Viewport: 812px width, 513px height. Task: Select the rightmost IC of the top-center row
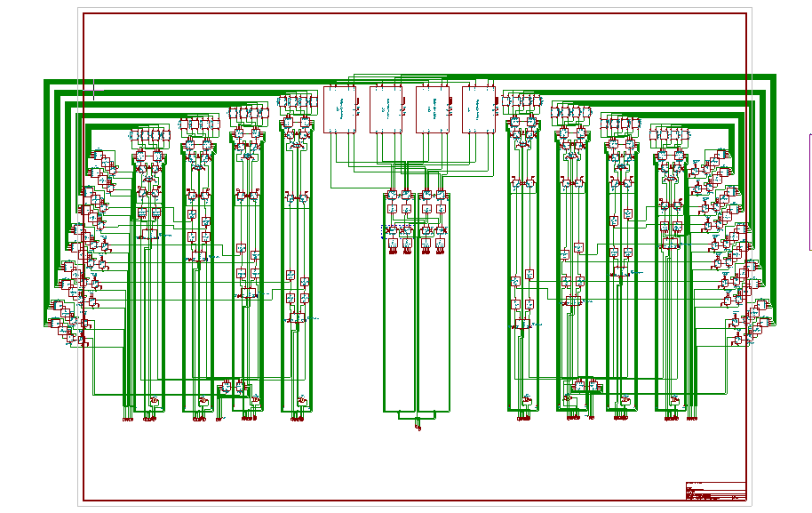coord(478,109)
